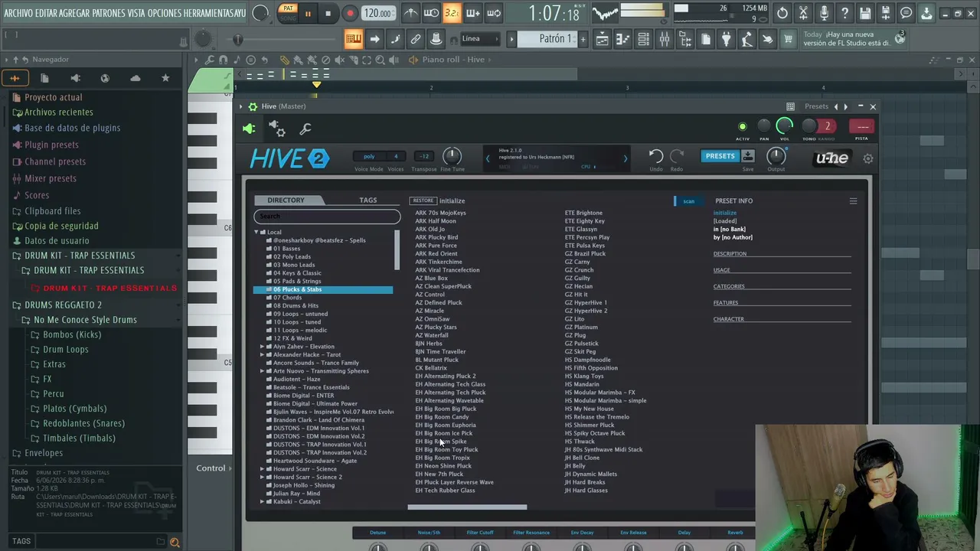Start recording with the red record button
Image resolution: width=980 pixels, height=551 pixels.
[x=350, y=13]
